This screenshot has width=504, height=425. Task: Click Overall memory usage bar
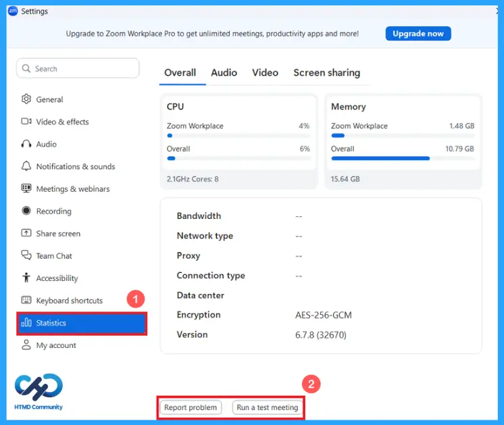(x=403, y=158)
